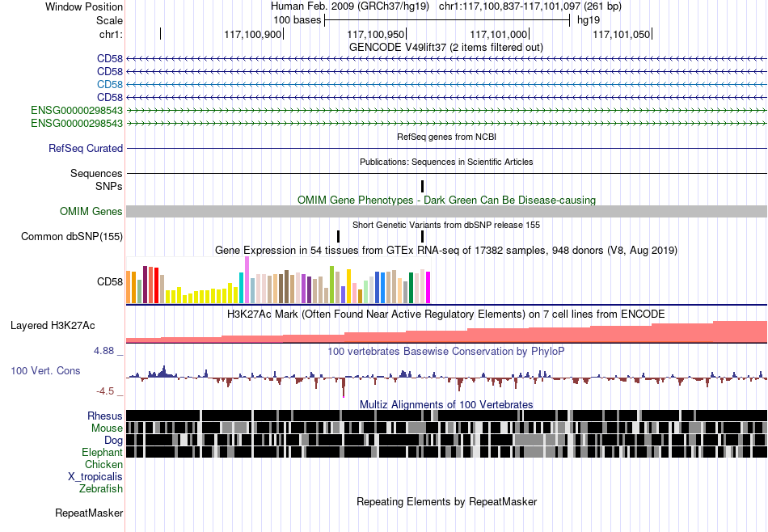Select the Mouse alignment row label
Image resolution: width=768 pixels, height=532 pixels.
pyautogui.click(x=107, y=429)
